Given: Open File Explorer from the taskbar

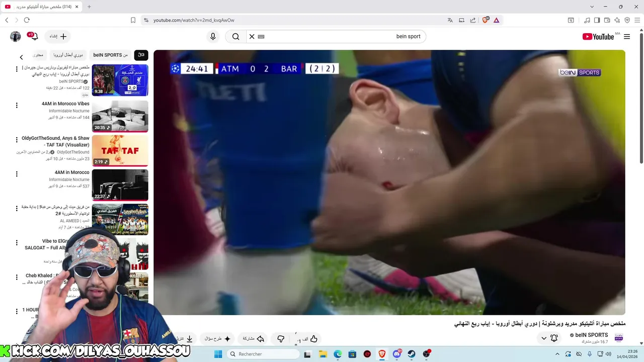Looking at the screenshot, I should 323,354.
